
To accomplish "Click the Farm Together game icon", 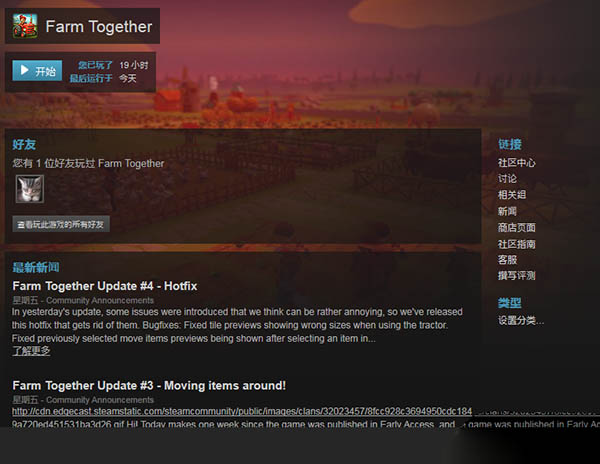I will [x=25, y=26].
